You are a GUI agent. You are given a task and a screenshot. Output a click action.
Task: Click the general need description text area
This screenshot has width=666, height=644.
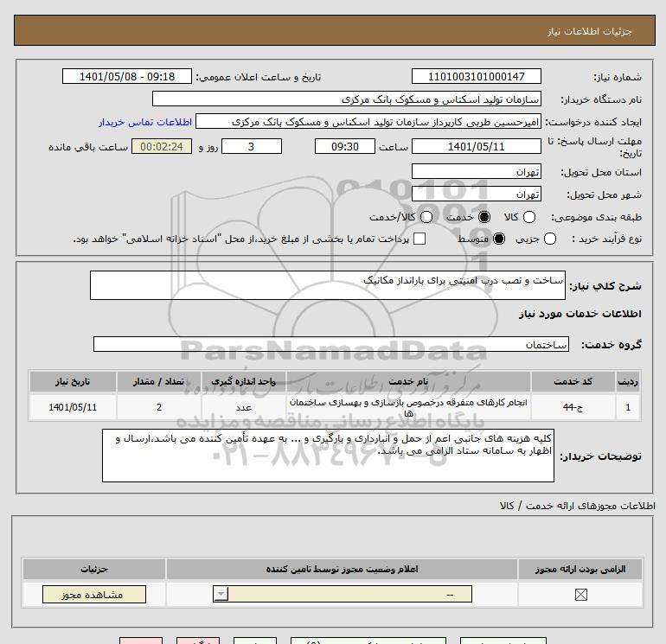tap(328, 285)
